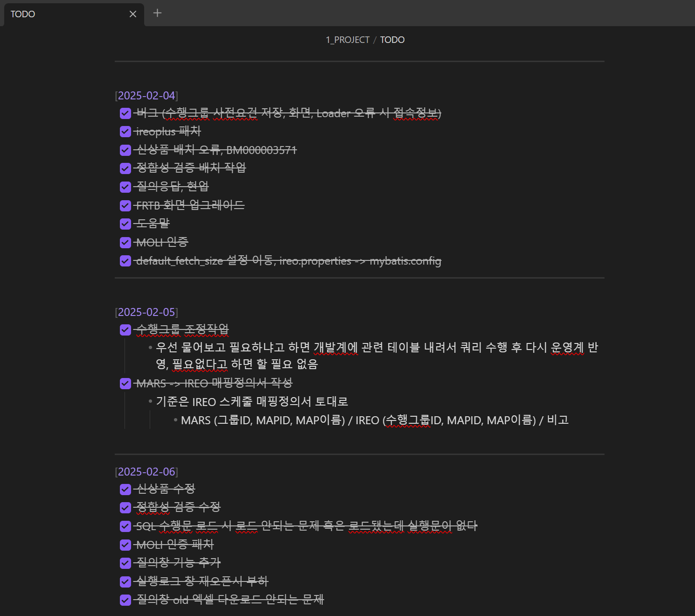Viewport: 695px width, 616px height.
Task: Toggle the 수행그룹 조정작업 checkbox
Action: tap(125, 329)
